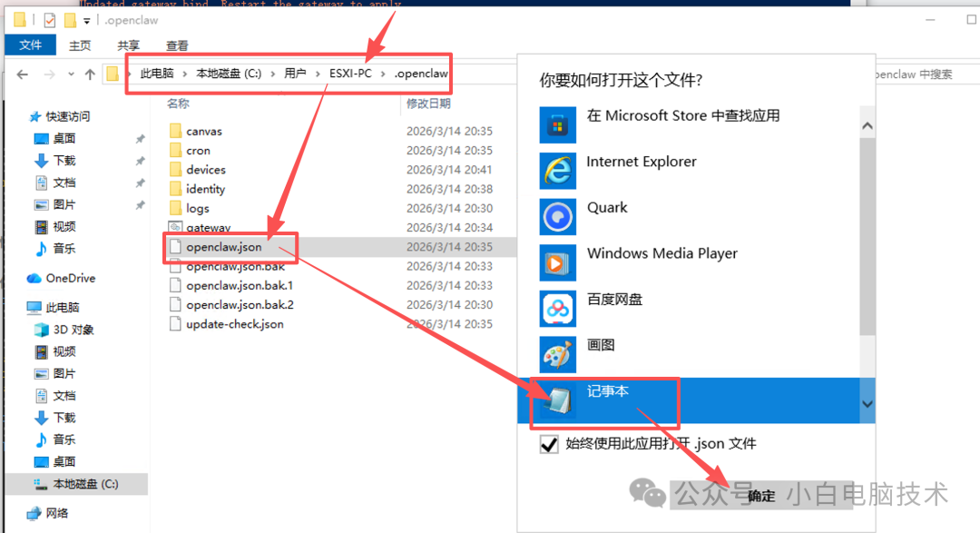This screenshot has width=980, height=533.
Task: Select the Quark browser icon
Action: [x=557, y=216]
